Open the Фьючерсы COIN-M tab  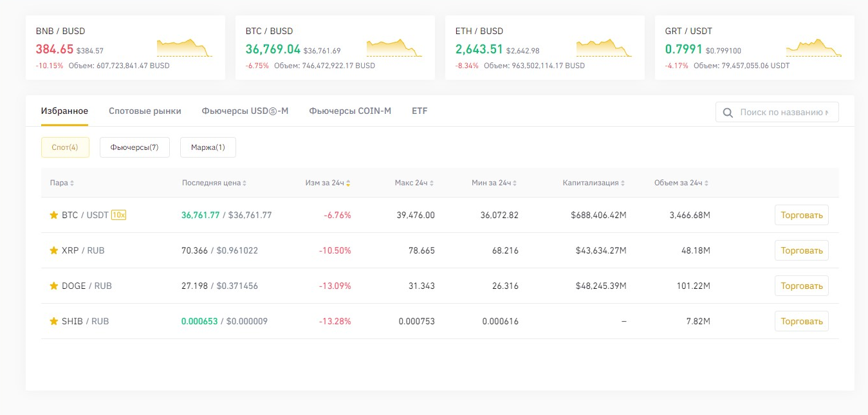click(x=350, y=111)
